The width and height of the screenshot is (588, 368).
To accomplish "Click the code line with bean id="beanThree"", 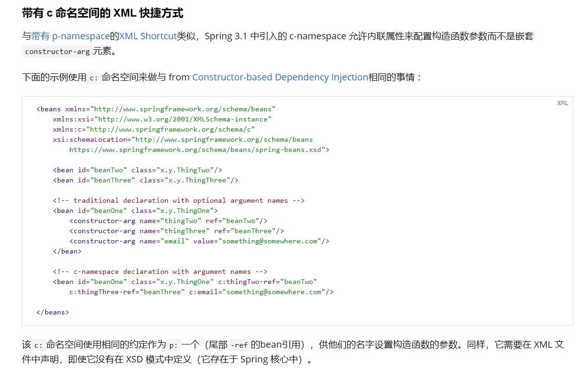I will pyautogui.click(x=146, y=180).
